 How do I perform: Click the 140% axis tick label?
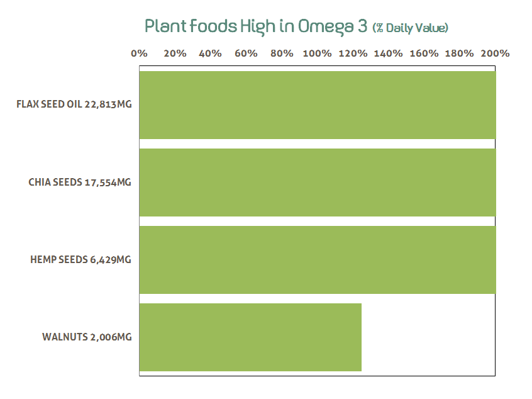pos(388,53)
